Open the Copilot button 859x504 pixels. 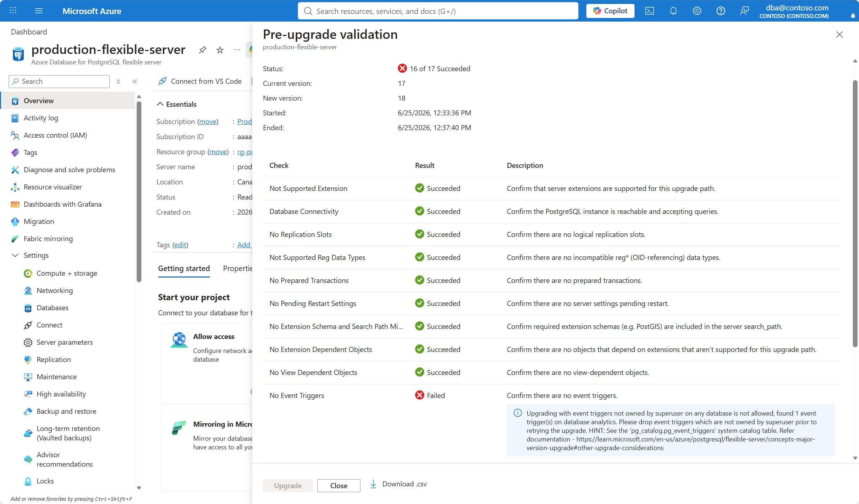click(610, 11)
